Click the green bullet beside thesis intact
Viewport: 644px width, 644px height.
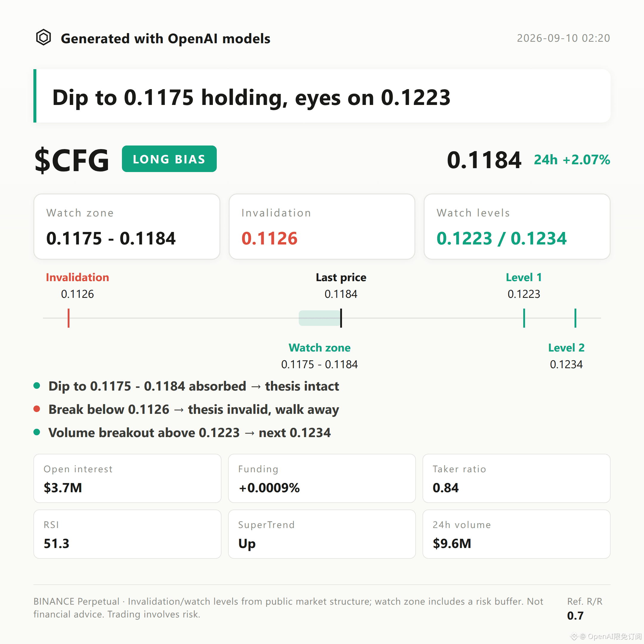[x=37, y=386]
